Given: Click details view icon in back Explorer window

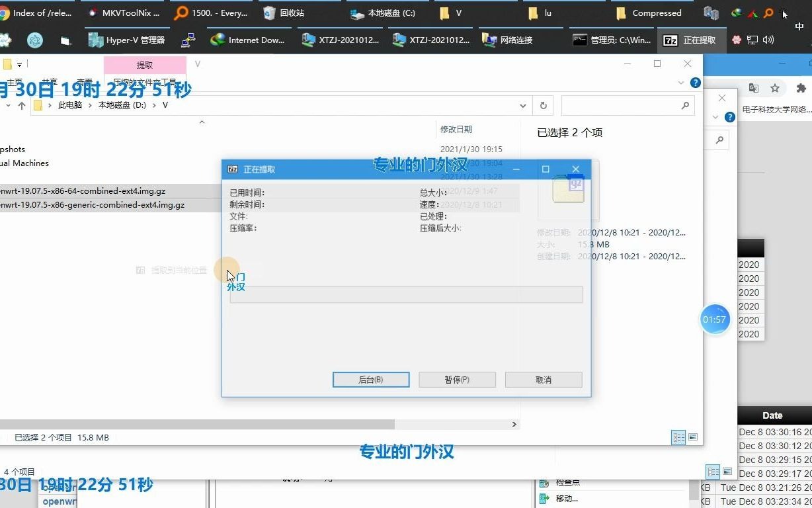Looking at the screenshot, I should coord(713,472).
